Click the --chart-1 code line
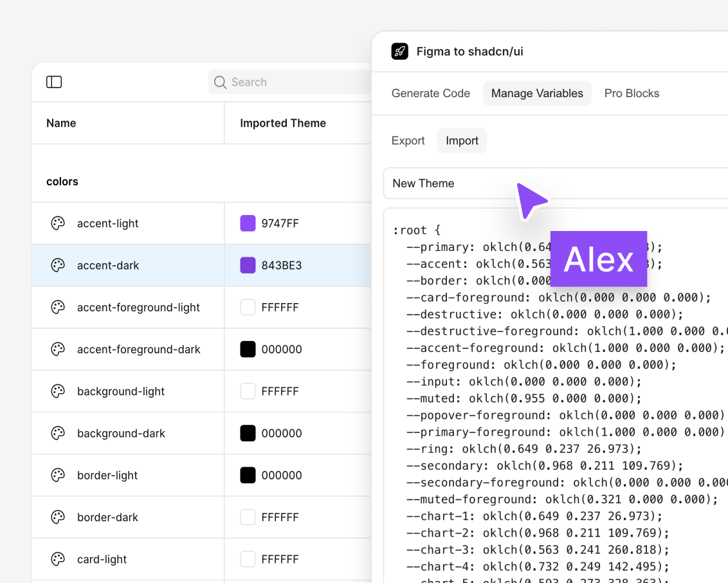Image resolution: width=728 pixels, height=583 pixels. click(534, 516)
